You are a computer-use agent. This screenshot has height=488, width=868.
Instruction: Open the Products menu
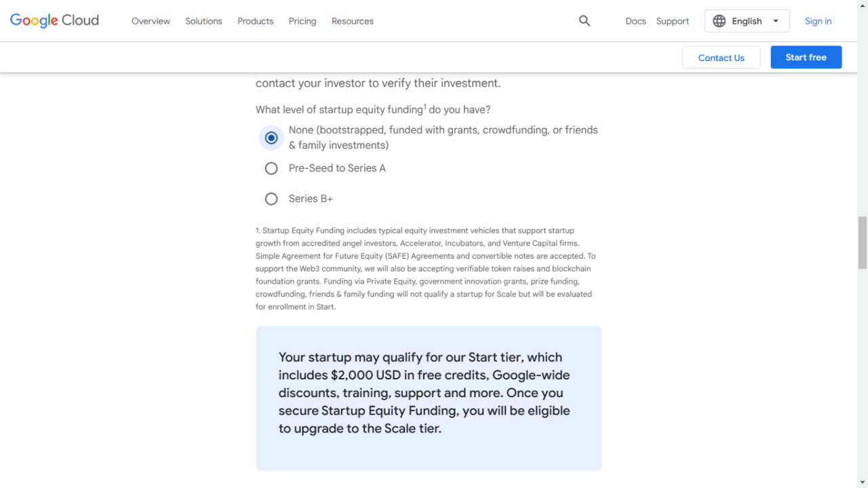pyautogui.click(x=256, y=21)
